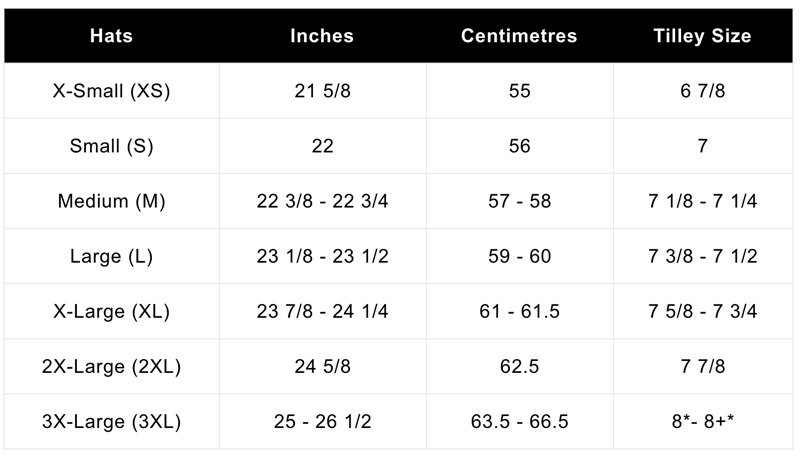Select the Medium (M) row label
The width and height of the screenshot is (800, 460).
[x=111, y=201]
